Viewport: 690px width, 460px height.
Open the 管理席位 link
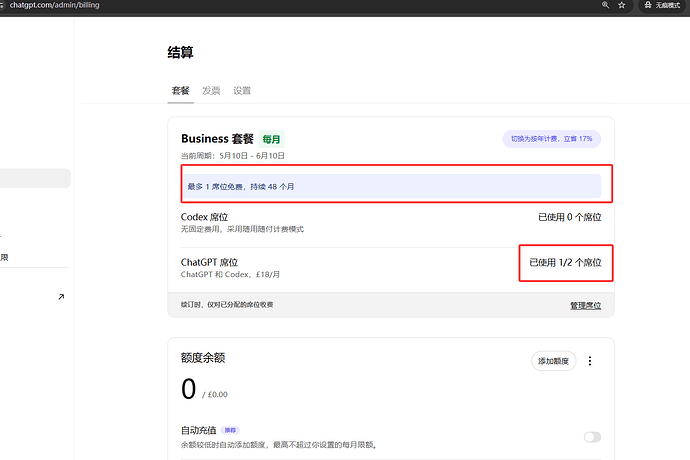[585, 305]
